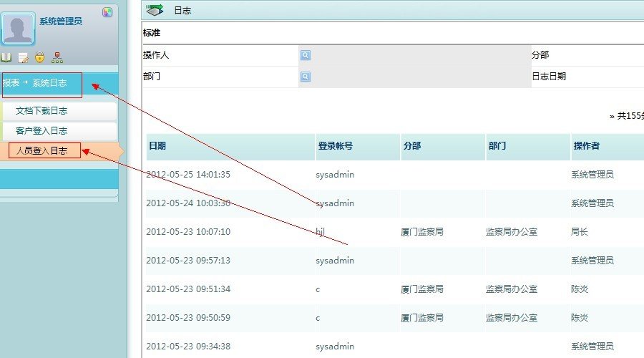Click the organization chart icon
644x358 pixels.
point(57,57)
